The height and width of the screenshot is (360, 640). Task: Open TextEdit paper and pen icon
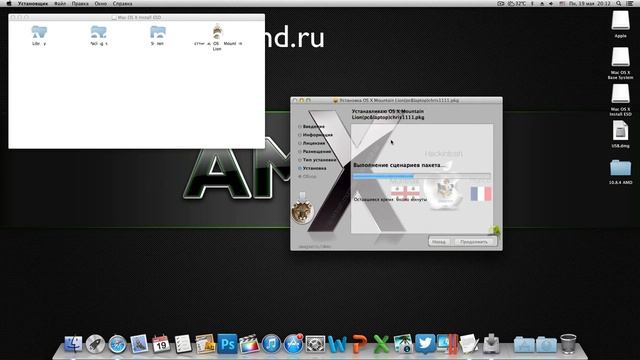click(x=469, y=344)
